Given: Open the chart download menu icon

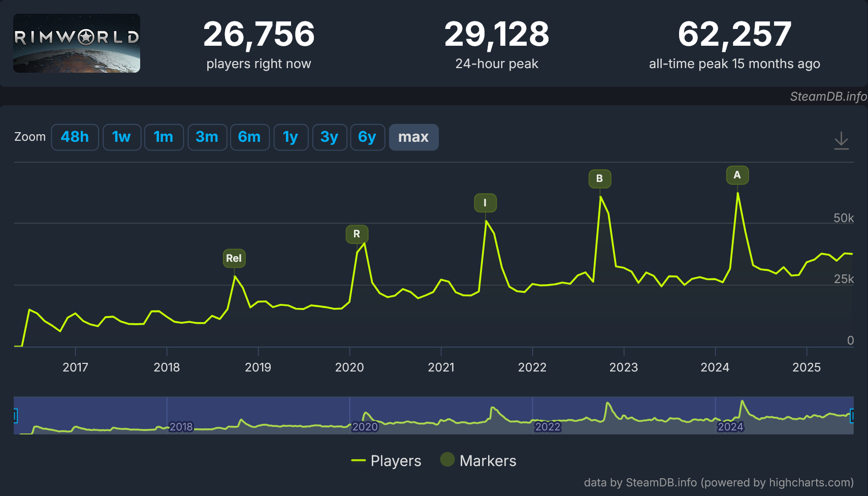Looking at the screenshot, I should coord(841,140).
